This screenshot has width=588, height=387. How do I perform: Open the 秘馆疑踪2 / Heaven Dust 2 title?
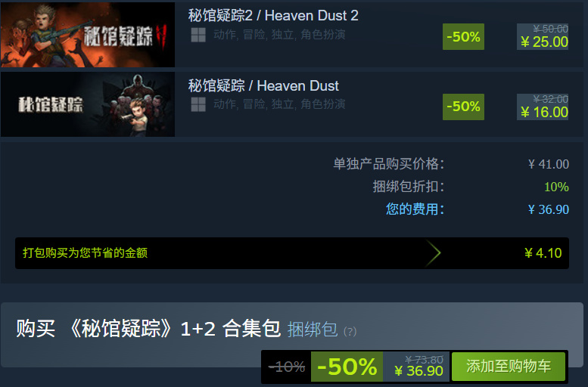tap(273, 15)
